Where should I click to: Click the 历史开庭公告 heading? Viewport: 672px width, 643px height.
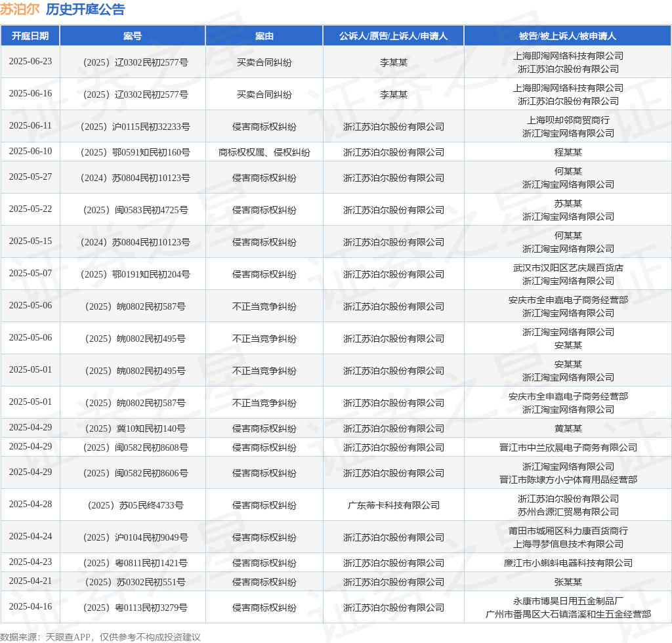pyautogui.click(x=85, y=9)
